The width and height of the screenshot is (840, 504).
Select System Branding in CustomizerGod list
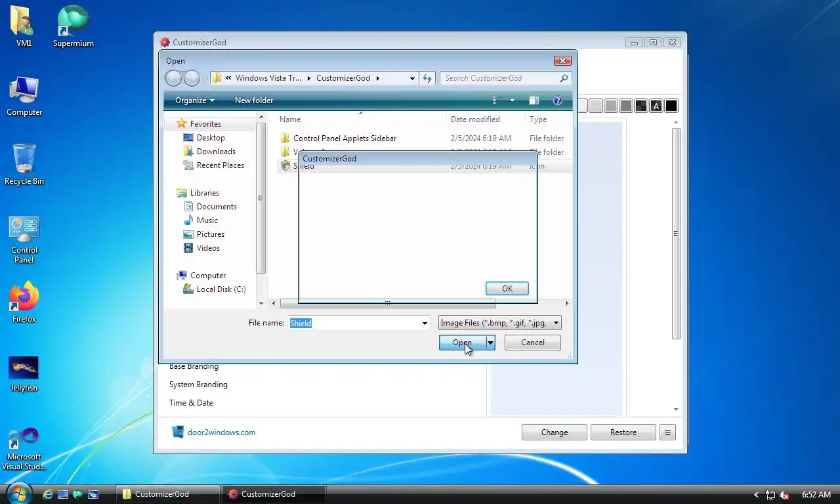(x=198, y=385)
